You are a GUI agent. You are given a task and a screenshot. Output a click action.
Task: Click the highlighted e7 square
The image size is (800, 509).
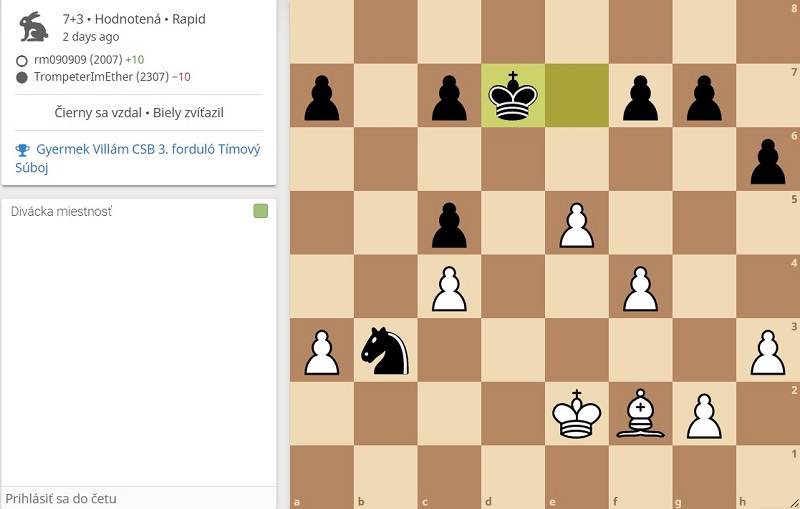pyautogui.click(x=577, y=95)
